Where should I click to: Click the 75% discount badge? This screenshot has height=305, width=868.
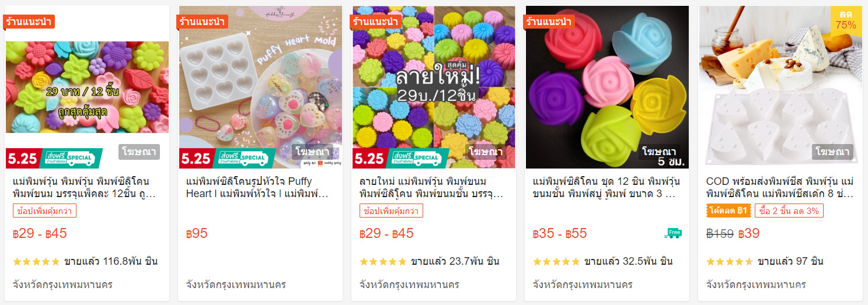click(x=846, y=20)
